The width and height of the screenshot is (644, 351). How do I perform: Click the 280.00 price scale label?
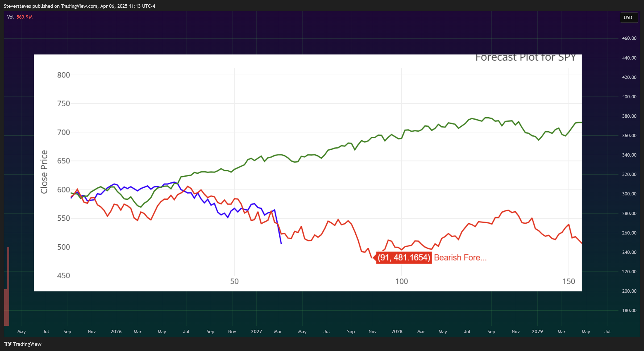pos(629,213)
